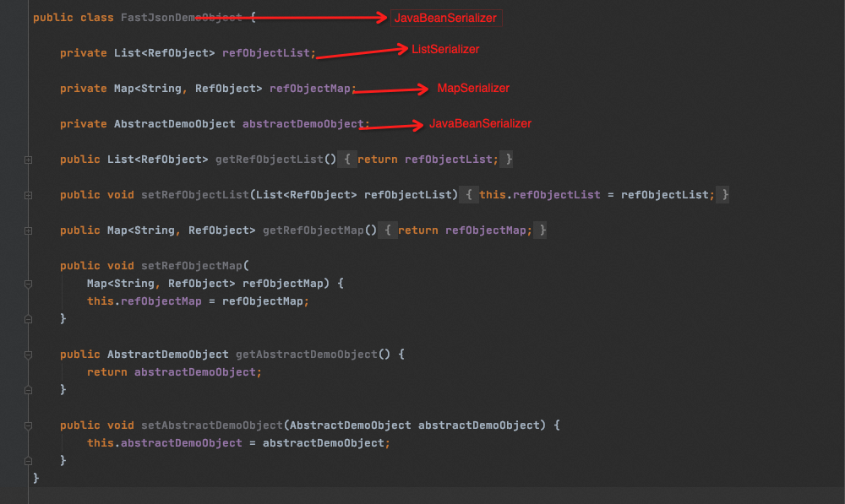Expand folded getRefObjectMap method via gutter icon
Image resolution: width=845 pixels, height=504 pixels.
pos(28,231)
